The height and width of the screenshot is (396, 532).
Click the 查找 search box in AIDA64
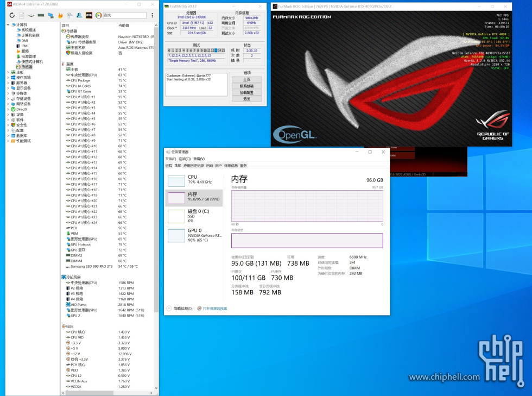(124, 15)
